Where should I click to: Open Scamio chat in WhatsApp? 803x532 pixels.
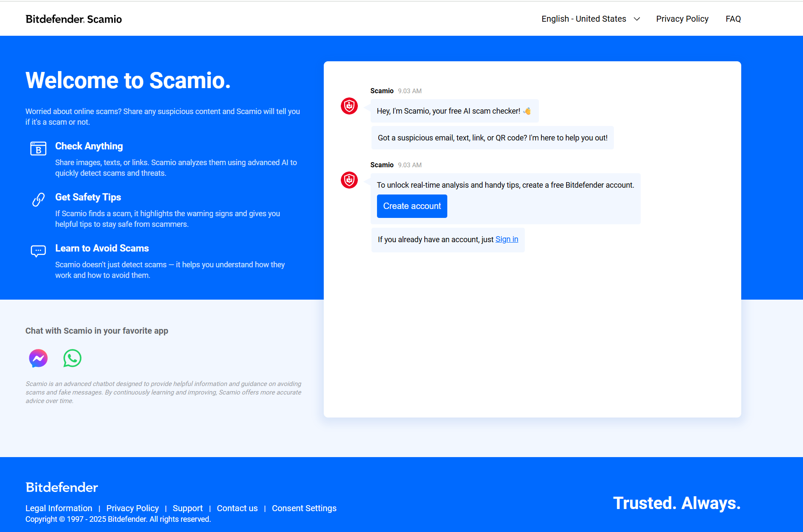[72, 358]
